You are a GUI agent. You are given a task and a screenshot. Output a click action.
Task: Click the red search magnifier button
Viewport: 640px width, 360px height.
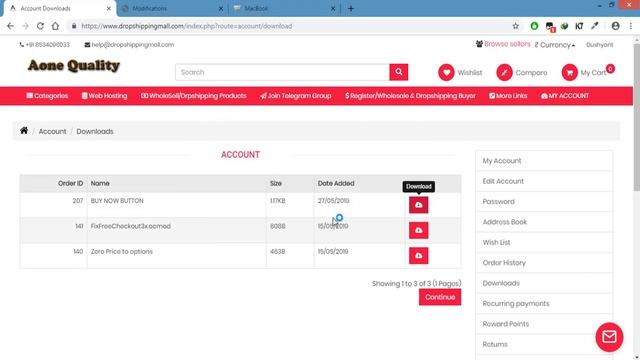pyautogui.click(x=399, y=72)
